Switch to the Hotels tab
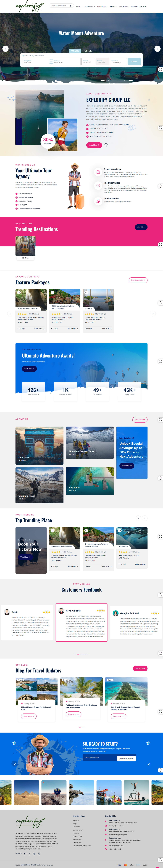 pyautogui.click(x=88, y=51)
